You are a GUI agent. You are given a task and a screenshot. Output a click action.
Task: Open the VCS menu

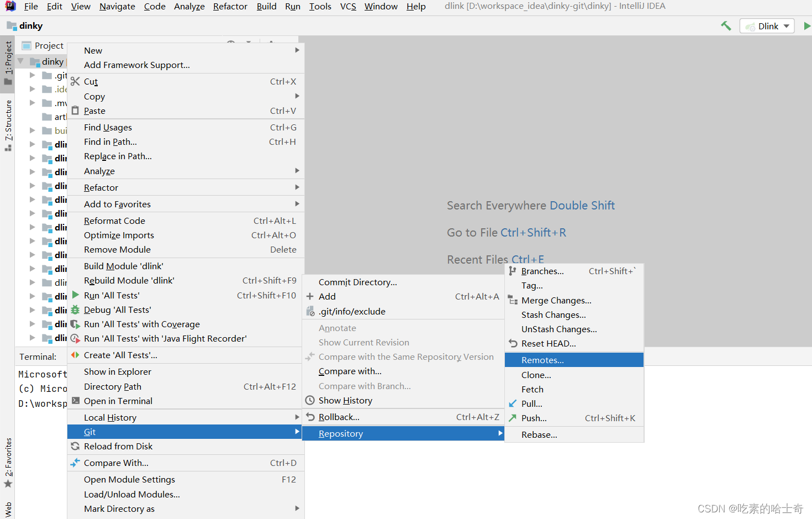pyautogui.click(x=348, y=6)
